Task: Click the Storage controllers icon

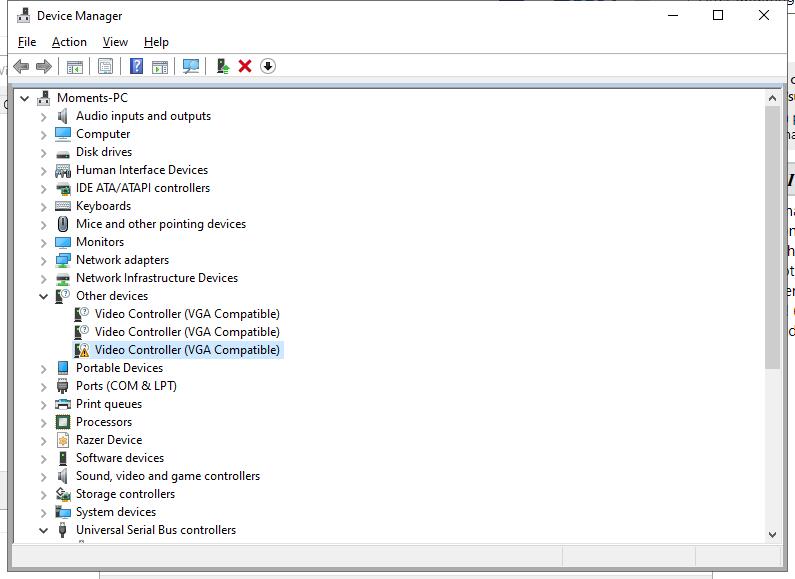Action: (63, 494)
